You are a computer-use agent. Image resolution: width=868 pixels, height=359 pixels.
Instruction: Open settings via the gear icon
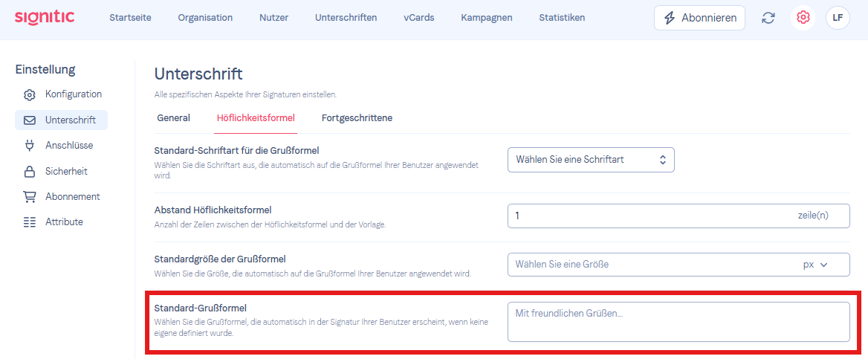(x=802, y=18)
